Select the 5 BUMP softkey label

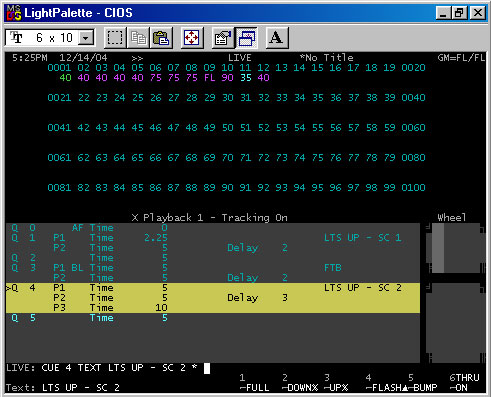click(x=422, y=383)
